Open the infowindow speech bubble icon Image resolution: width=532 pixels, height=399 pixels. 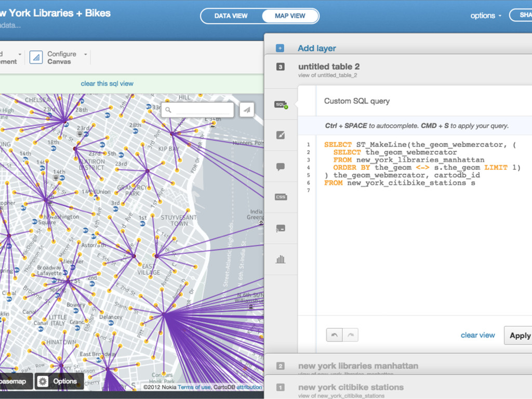(x=281, y=166)
